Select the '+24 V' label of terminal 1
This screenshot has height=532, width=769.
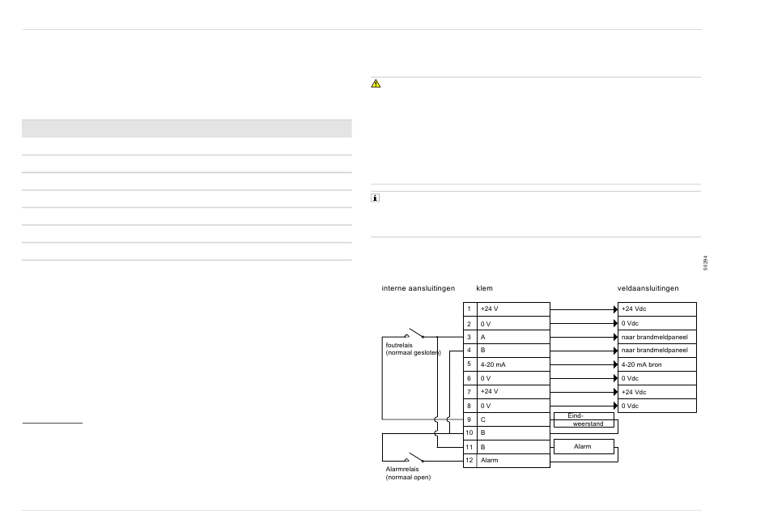pos(490,309)
